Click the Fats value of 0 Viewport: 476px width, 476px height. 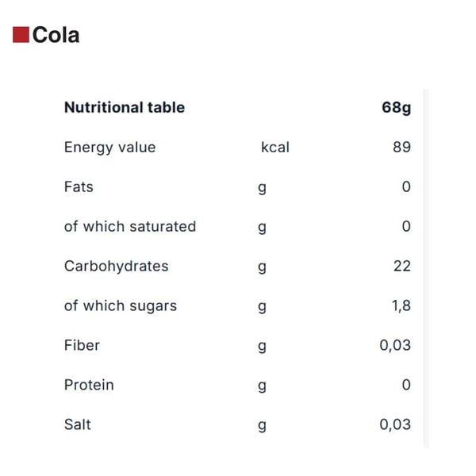[x=406, y=186]
